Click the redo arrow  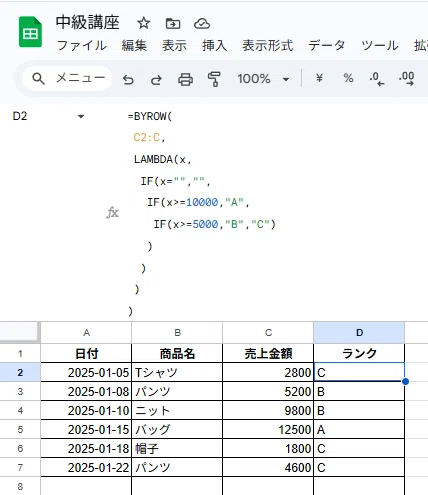[x=156, y=79]
